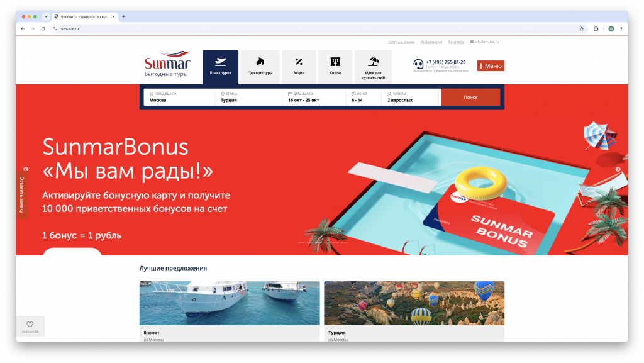Open departure dates field 16 окт - 25 окт
Viewport: 644px width, 363px height.
[x=314, y=98]
